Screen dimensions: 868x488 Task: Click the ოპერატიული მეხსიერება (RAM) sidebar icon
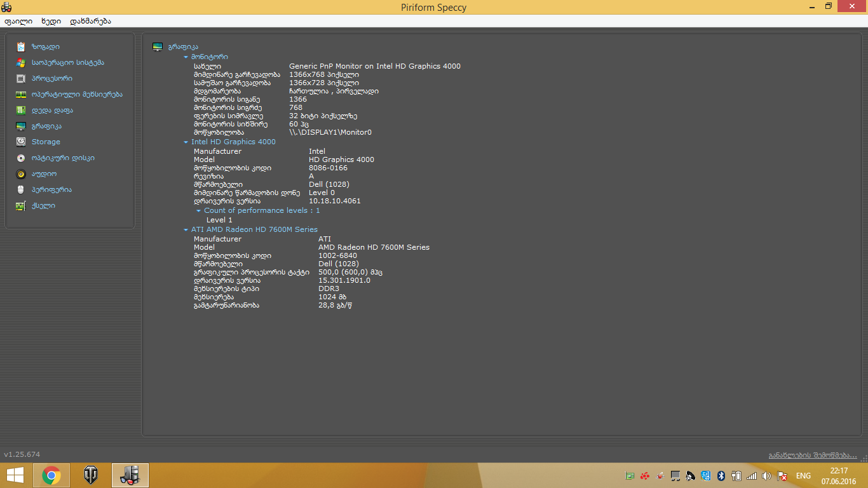21,95
